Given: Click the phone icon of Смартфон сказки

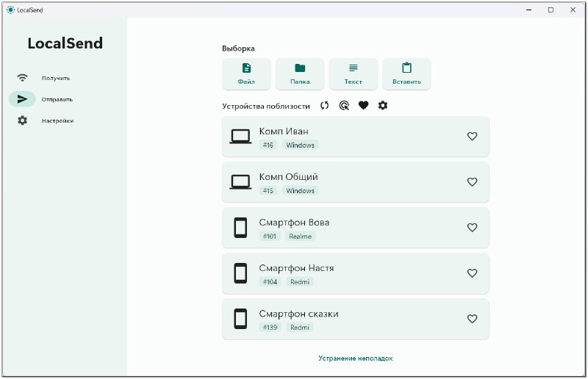Looking at the screenshot, I should click(x=240, y=319).
